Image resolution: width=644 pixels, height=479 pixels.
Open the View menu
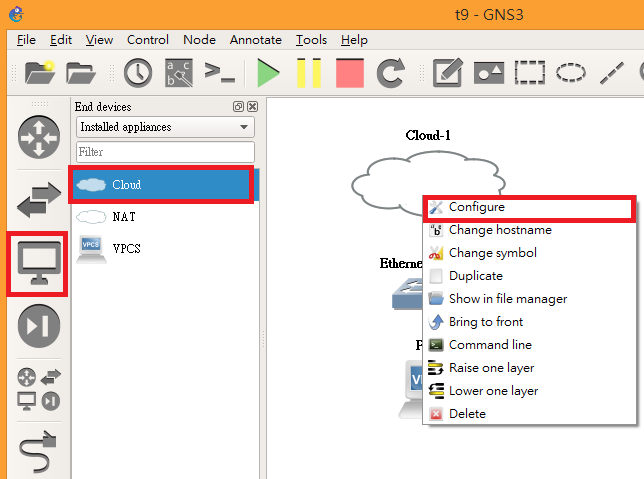coord(99,40)
